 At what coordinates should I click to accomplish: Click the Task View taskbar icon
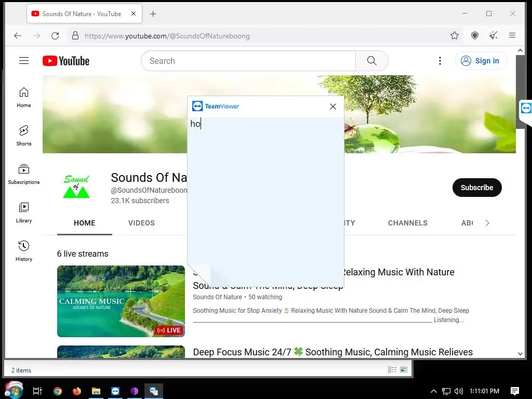[x=37, y=391]
